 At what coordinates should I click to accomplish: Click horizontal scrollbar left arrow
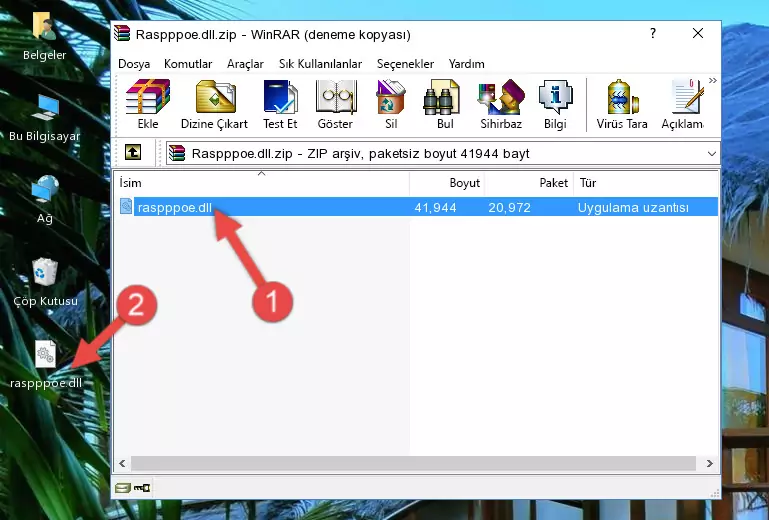(x=122, y=463)
